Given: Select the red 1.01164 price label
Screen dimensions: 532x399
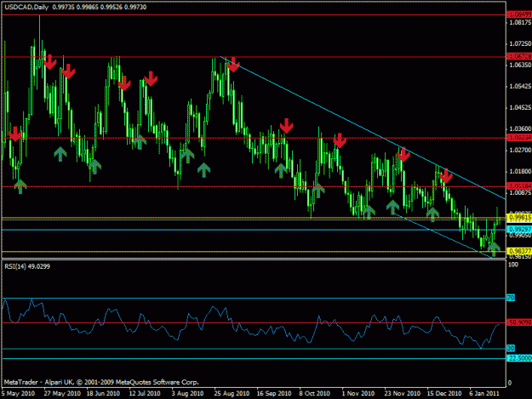Looking at the screenshot, I should pos(519,185).
